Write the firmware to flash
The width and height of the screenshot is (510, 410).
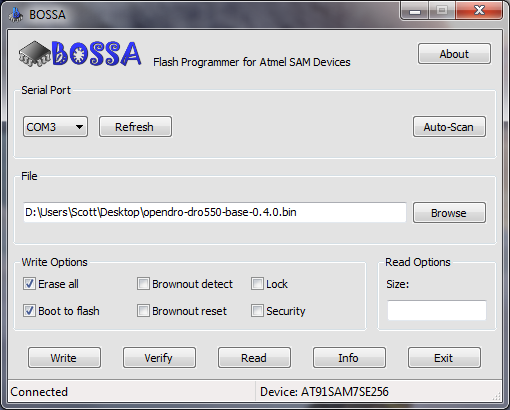(x=64, y=358)
